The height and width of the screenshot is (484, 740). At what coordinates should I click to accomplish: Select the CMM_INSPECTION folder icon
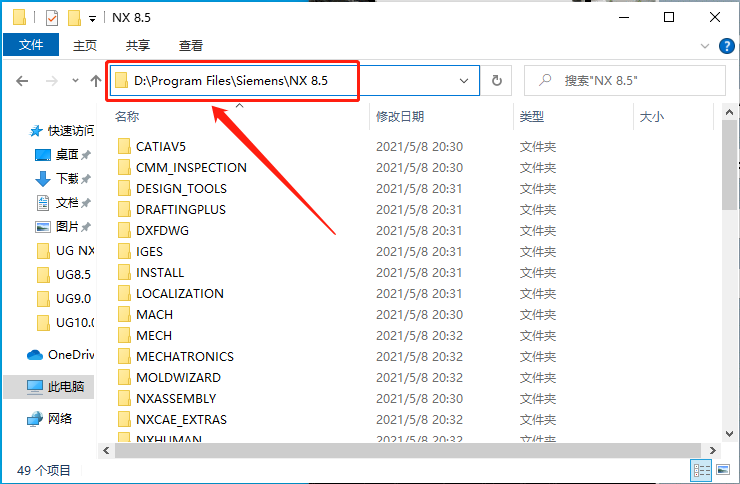point(124,167)
